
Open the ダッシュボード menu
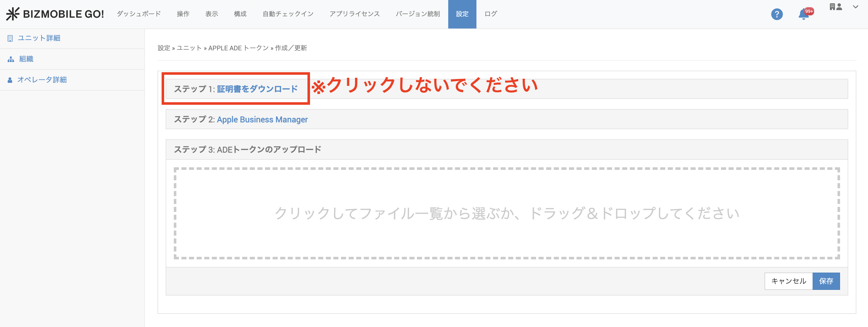tap(138, 14)
